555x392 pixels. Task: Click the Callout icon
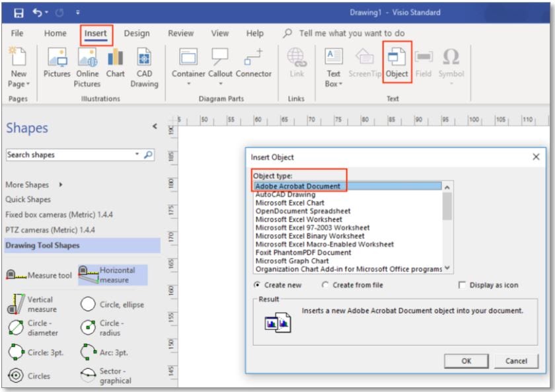(x=220, y=57)
